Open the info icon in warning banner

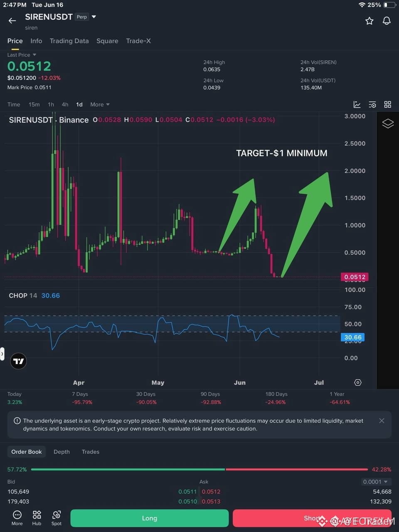(17, 421)
